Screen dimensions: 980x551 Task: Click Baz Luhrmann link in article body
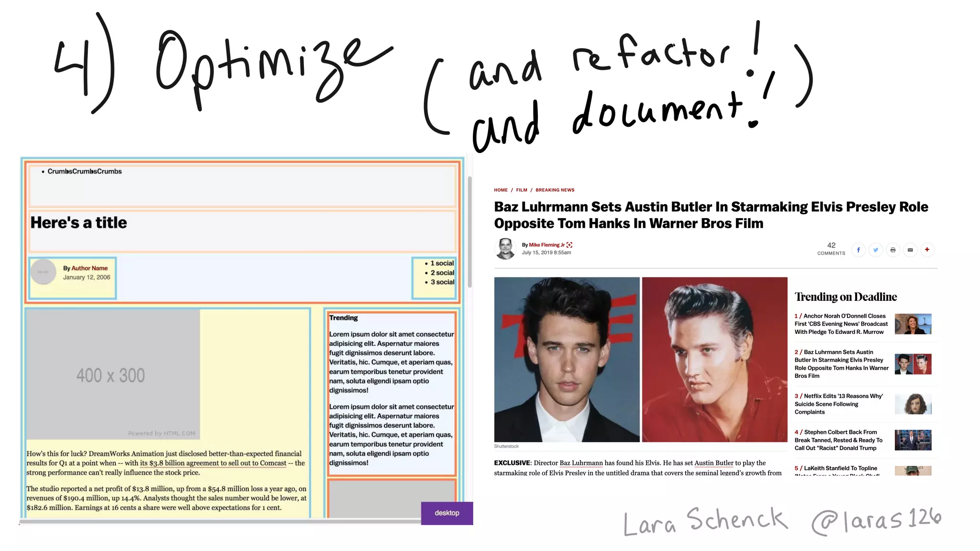(x=581, y=463)
